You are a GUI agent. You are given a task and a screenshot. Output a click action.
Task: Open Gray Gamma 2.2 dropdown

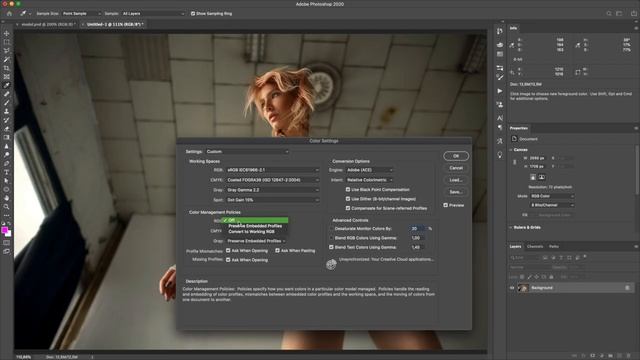coord(273,190)
